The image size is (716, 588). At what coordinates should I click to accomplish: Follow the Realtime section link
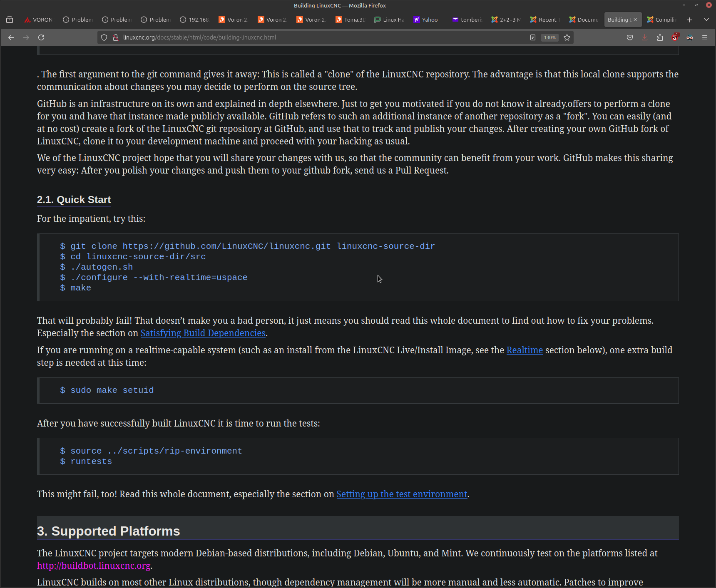pyautogui.click(x=525, y=350)
